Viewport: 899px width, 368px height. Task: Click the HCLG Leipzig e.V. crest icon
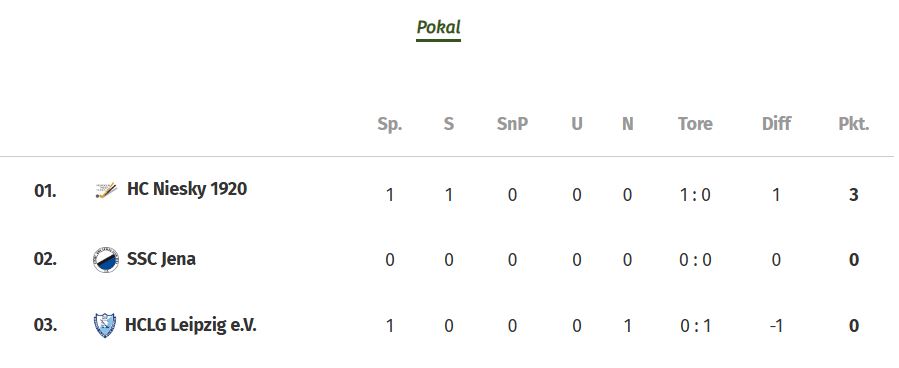(x=104, y=326)
